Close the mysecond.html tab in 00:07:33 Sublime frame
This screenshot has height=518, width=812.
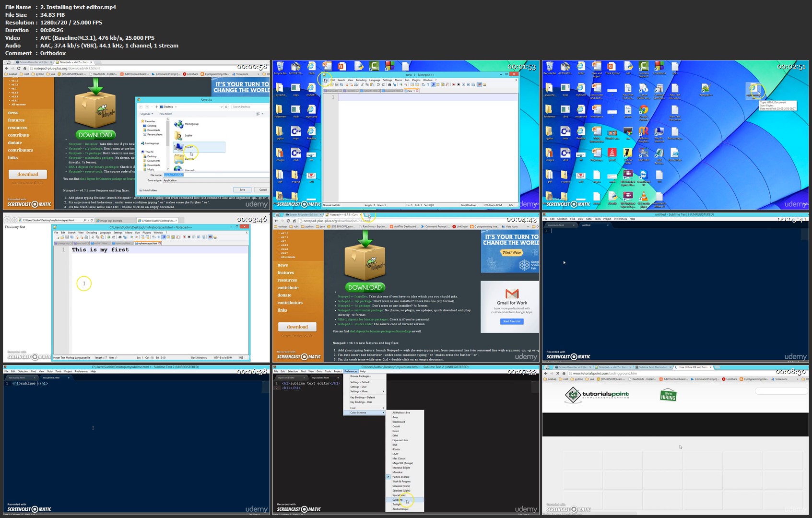(x=304, y=377)
